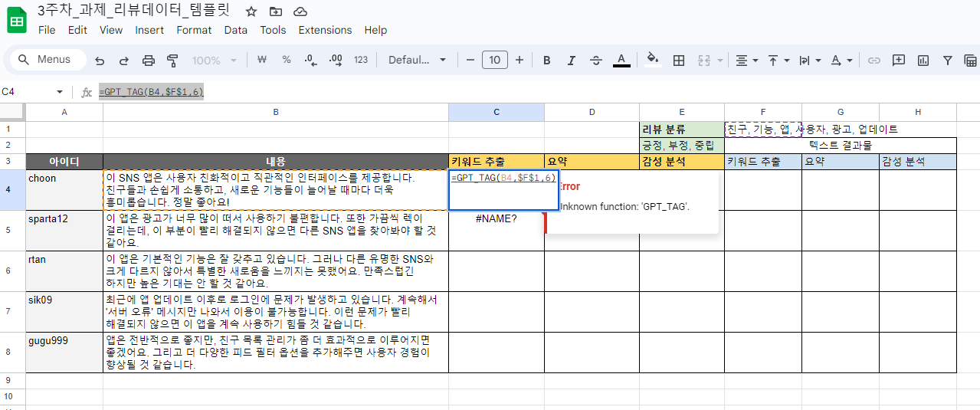Open the Edit menu

click(77, 30)
